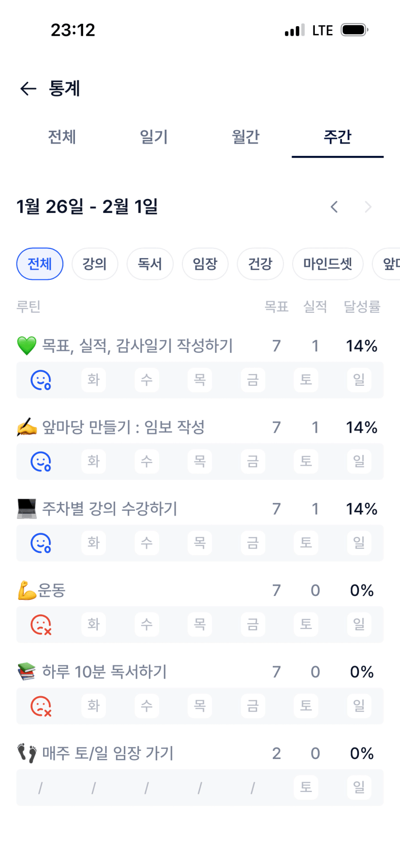
Task: Tap the red sad face under 운동
Action: (x=41, y=624)
